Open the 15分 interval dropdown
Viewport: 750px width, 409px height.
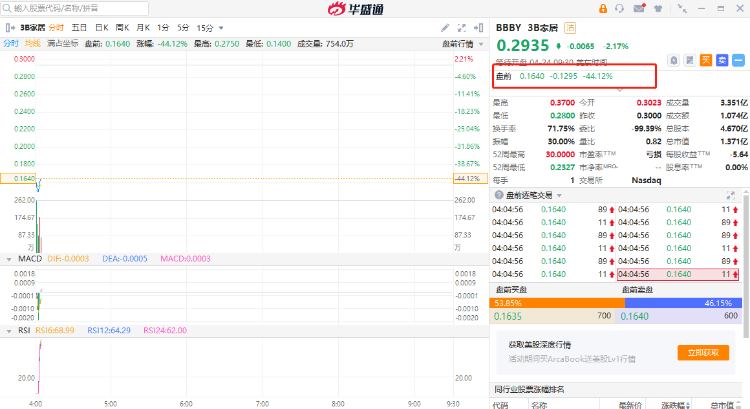click(208, 28)
